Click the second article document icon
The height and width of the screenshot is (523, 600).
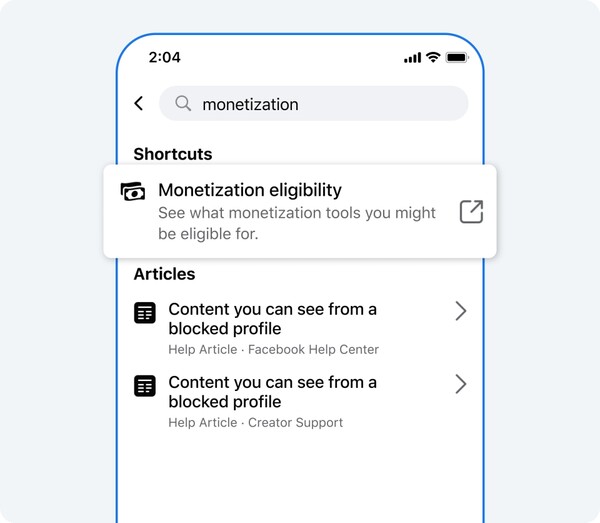point(145,386)
